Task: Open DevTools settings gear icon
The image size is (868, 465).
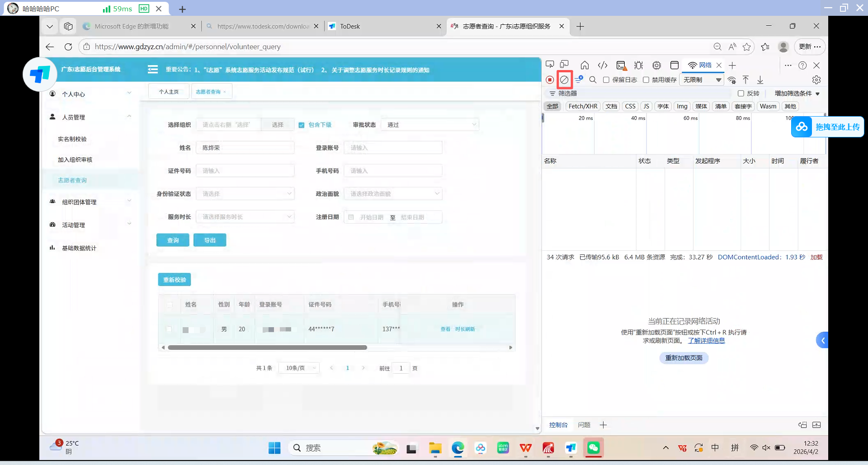Action: pyautogui.click(x=816, y=80)
